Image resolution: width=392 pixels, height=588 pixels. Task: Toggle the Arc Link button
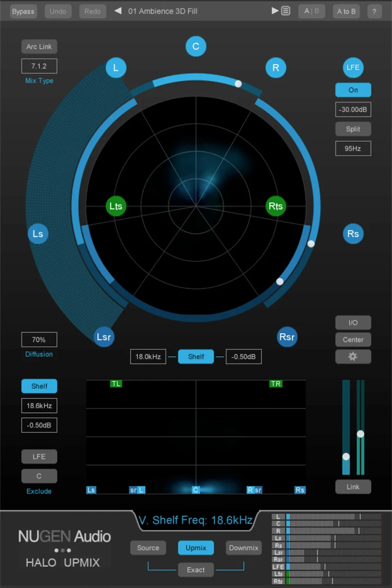pyautogui.click(x=39, y=47)
